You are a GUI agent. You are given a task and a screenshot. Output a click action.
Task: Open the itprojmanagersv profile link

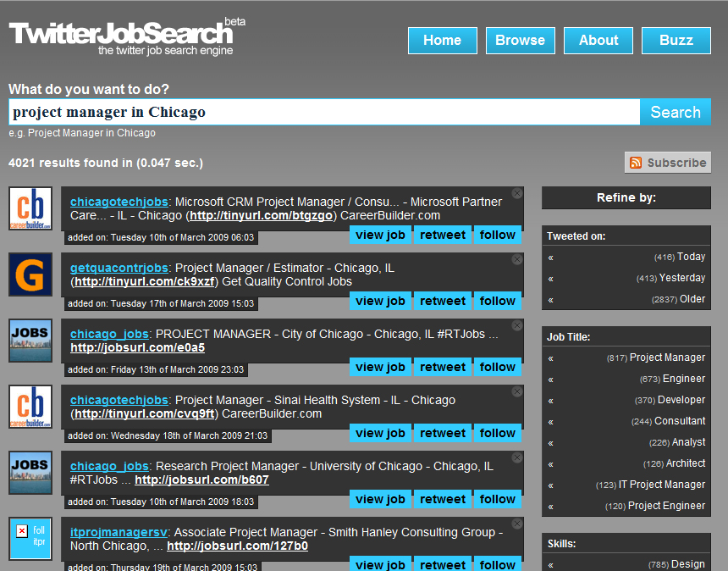click(x=119, y=532)
